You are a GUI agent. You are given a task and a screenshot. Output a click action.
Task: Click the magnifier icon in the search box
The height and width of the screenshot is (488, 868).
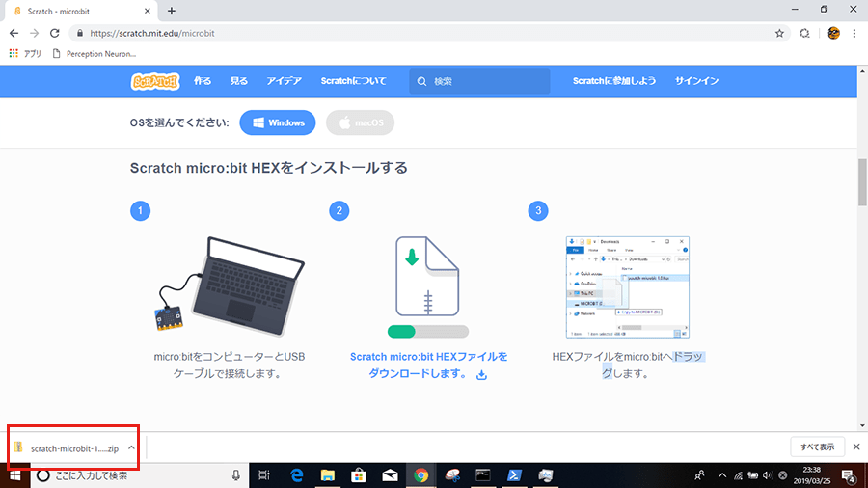tap(421, 81)
